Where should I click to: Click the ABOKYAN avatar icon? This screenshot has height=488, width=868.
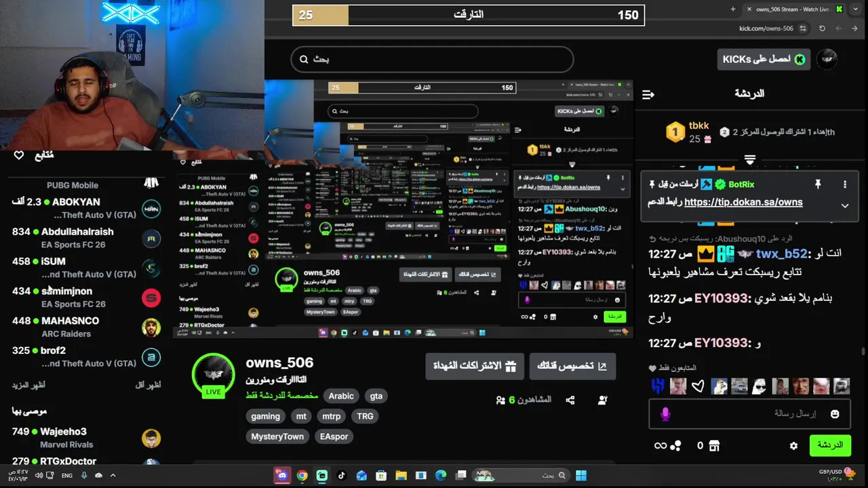point(151,208)
